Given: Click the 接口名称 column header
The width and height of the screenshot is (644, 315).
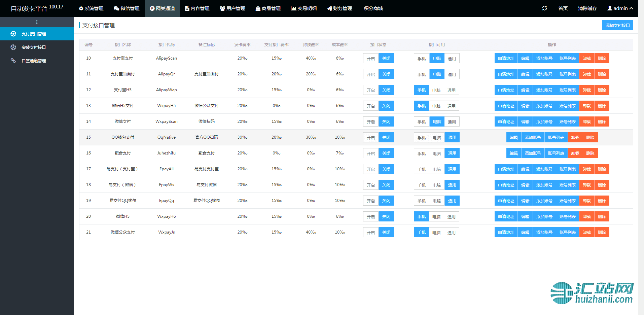Looking at the screenshot, I should point(123,44).
